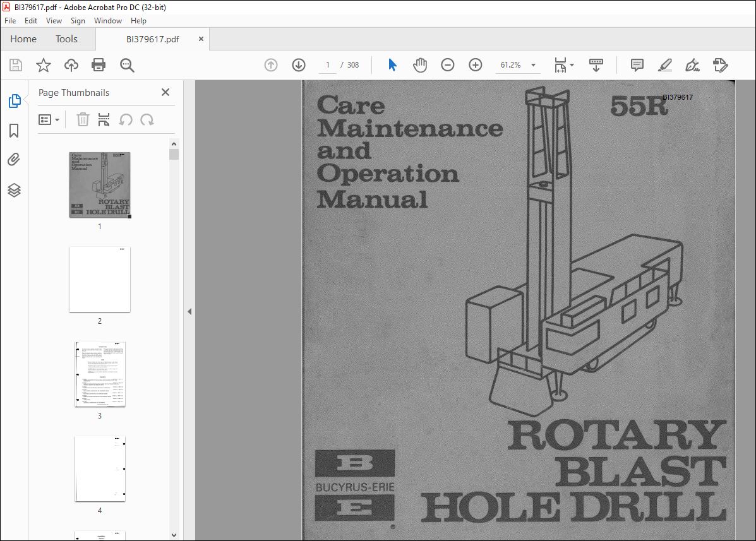Viewport: 756px width, 541px height.
Task: Open the View menu
Action: (54, 21)
